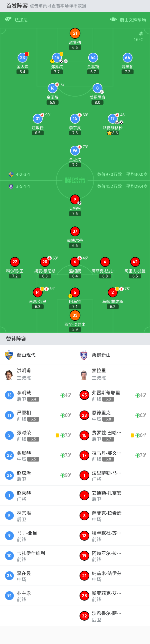Click 3-5-1-1 formation label

[x=23, y=186]
